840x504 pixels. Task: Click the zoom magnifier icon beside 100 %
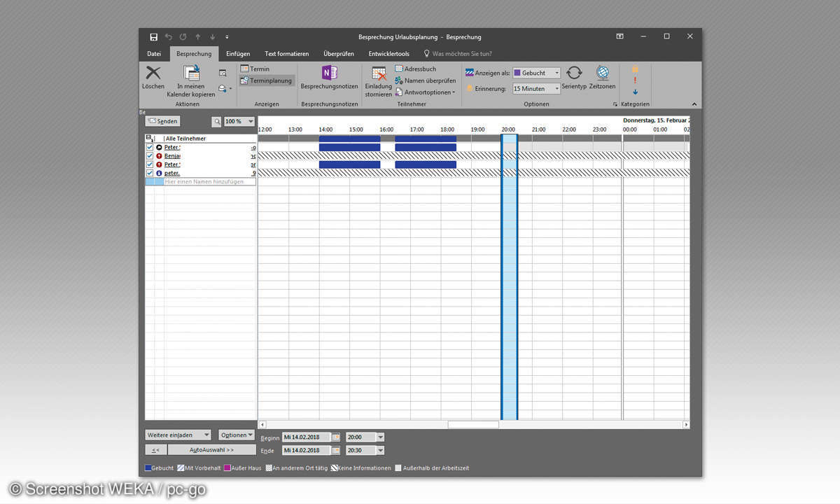click(x=216, y=121)
